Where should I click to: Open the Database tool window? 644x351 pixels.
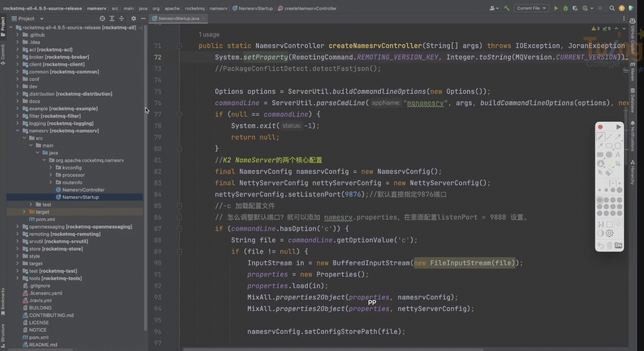(x=633, y=100)
